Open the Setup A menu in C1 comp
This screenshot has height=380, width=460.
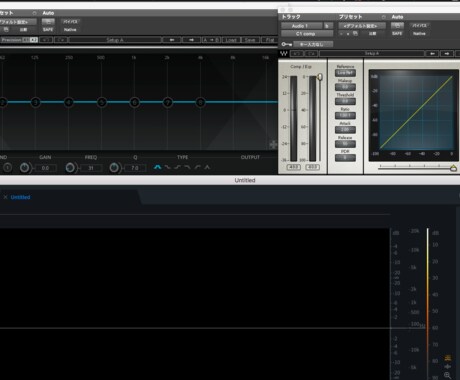(x=372, y=53)
